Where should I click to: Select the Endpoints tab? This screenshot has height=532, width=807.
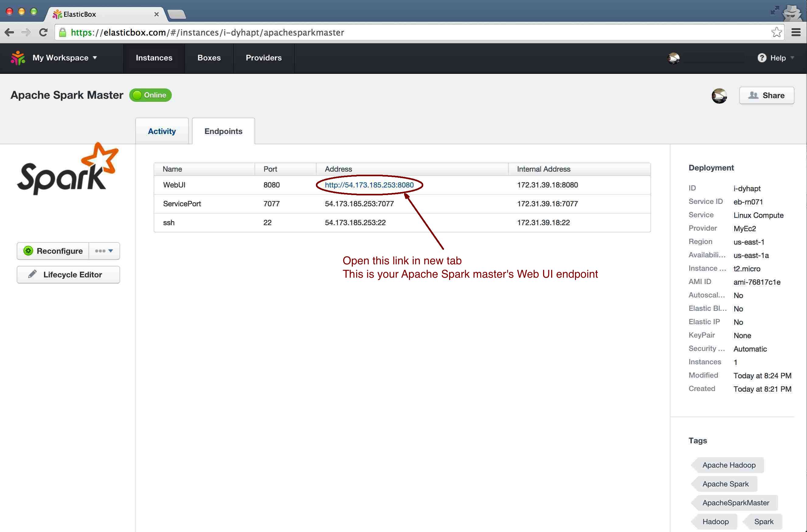click(x=223, y=131)
